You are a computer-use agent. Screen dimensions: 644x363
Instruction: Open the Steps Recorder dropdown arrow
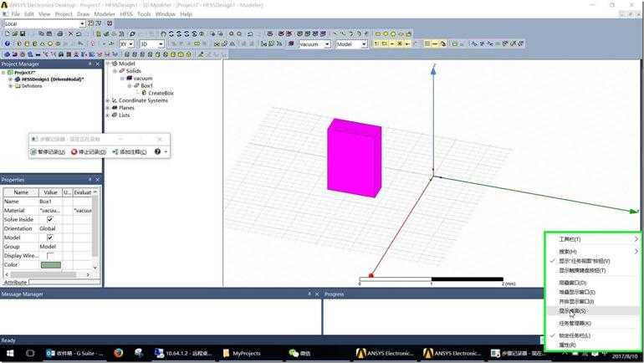click(166, 152)
